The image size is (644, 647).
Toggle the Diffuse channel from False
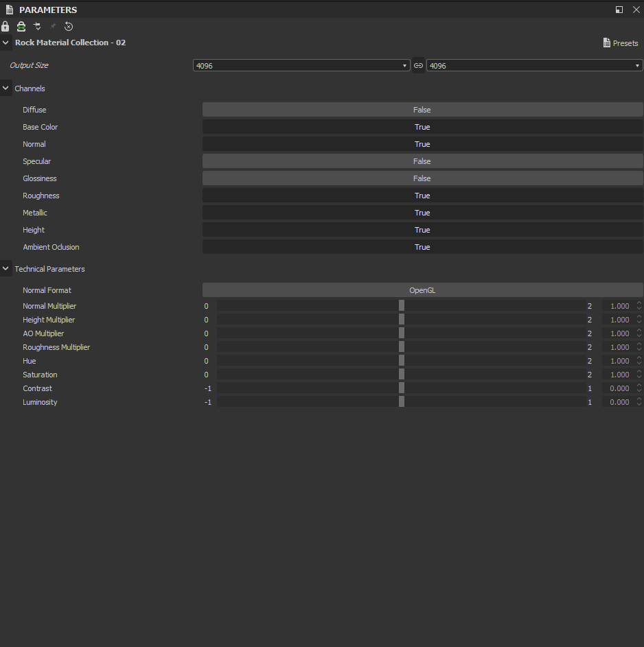(422, 110)
